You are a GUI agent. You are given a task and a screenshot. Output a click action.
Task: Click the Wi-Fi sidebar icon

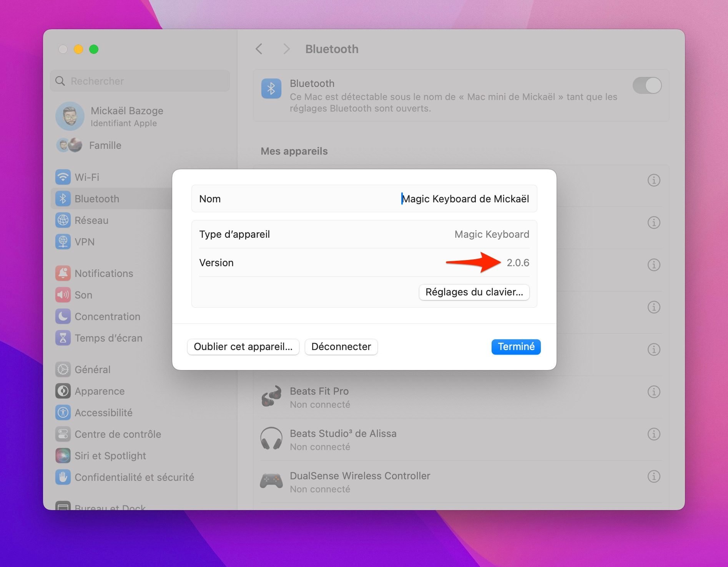point(63,177)
